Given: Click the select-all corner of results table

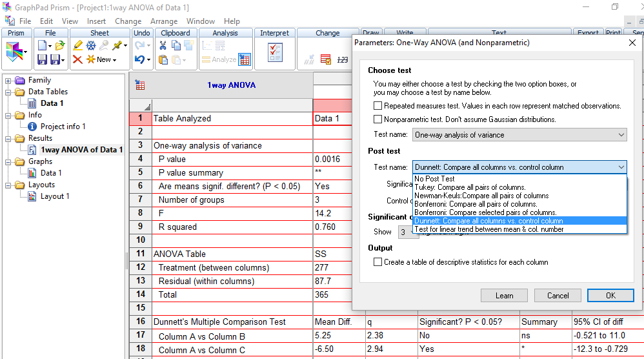Looking at the screenshot, I should click(x=141, y=105).
